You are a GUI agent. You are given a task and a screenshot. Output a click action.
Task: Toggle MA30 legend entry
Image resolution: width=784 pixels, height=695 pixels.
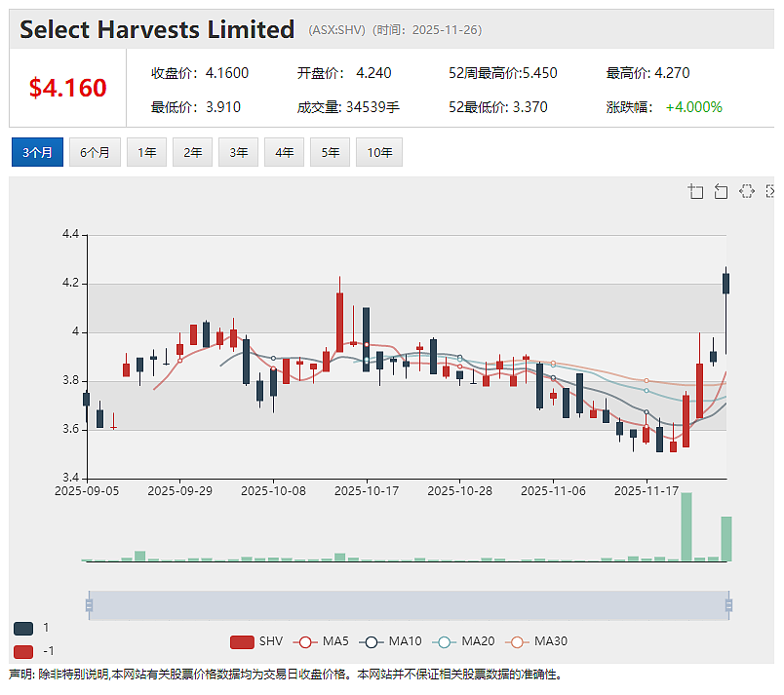point(536,641)
